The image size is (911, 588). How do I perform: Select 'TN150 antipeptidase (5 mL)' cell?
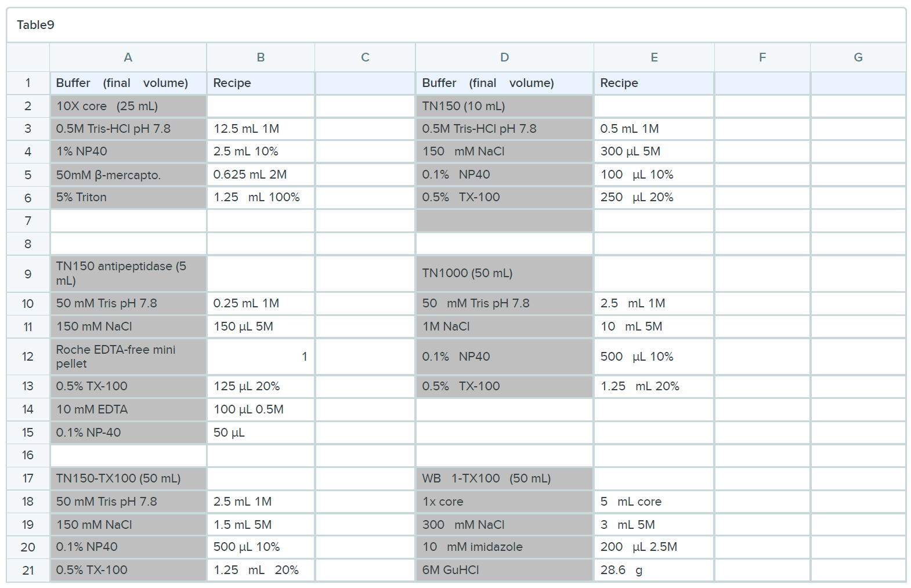tap(128, 274)
